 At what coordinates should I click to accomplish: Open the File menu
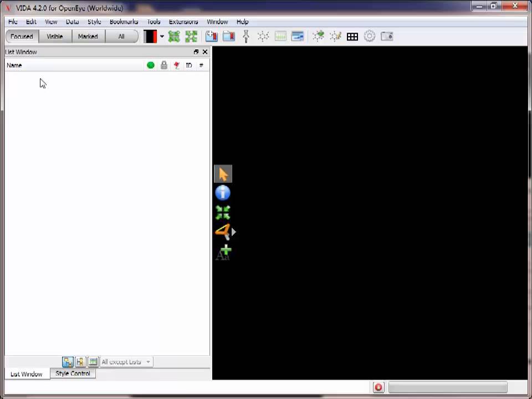13,22
